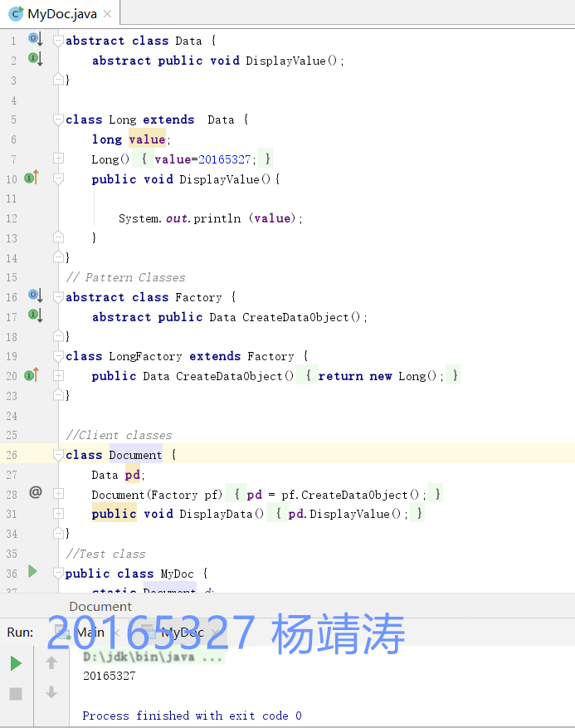Click the highlighted 'Document' class name on line 26
This screenshot has height=728, width=575.
point(135,455)
